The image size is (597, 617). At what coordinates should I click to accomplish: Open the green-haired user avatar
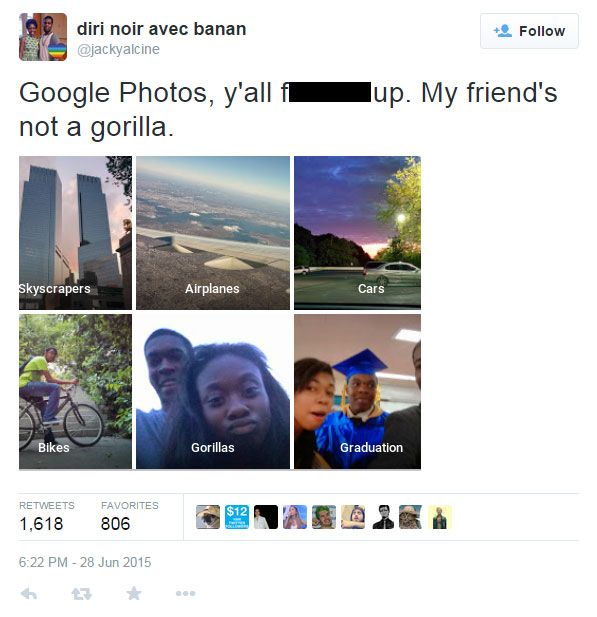click(x=324, y=517)
